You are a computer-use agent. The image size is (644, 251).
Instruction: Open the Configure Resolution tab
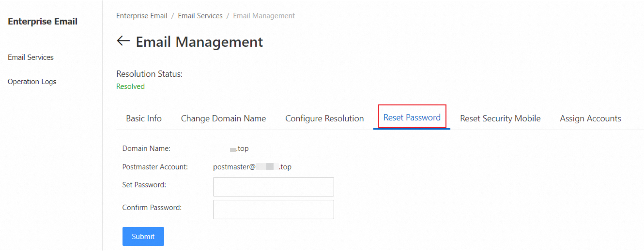(325, 118)
